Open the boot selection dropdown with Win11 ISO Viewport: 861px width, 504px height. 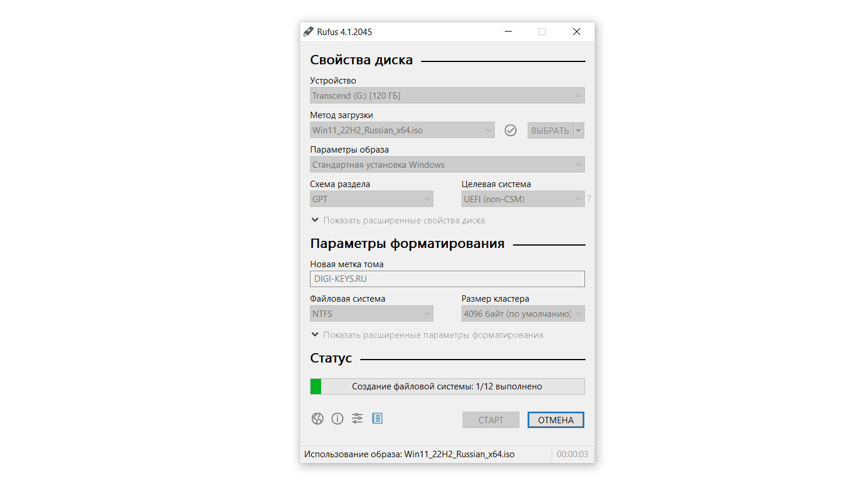[402, 130]
